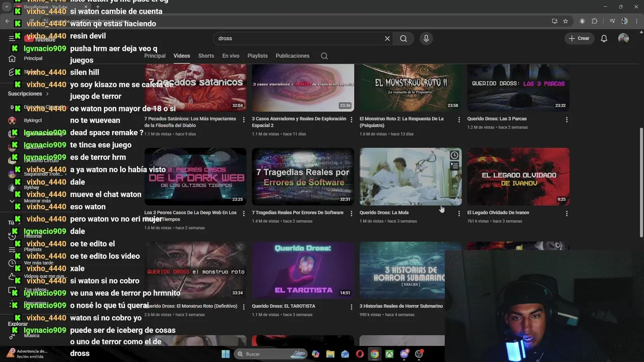Open Xbox app from taskbar
The image size is (644, 362).
[x=389, y=354]
